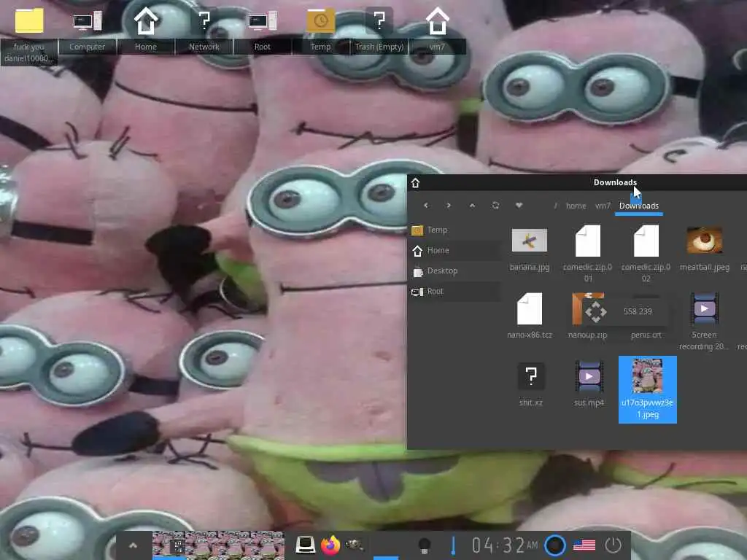Adjust the blue vertical volume slider

point(453,545)
